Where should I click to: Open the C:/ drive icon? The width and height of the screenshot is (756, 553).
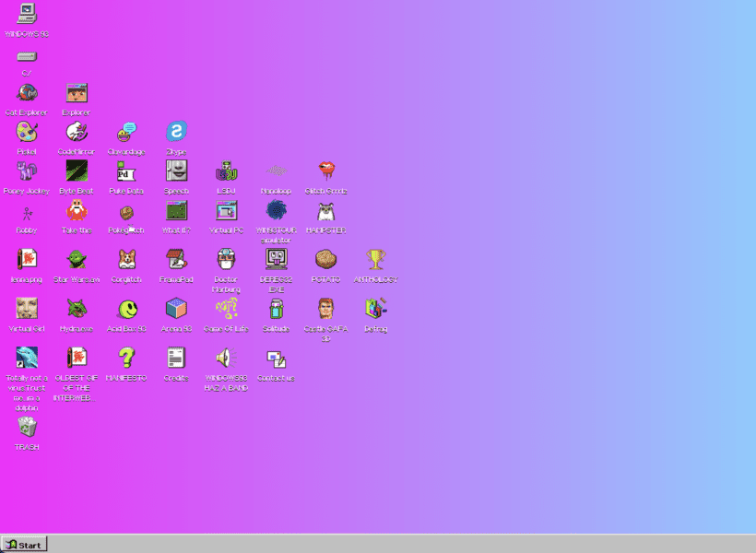pyautogui.click(x=27, y=56)
